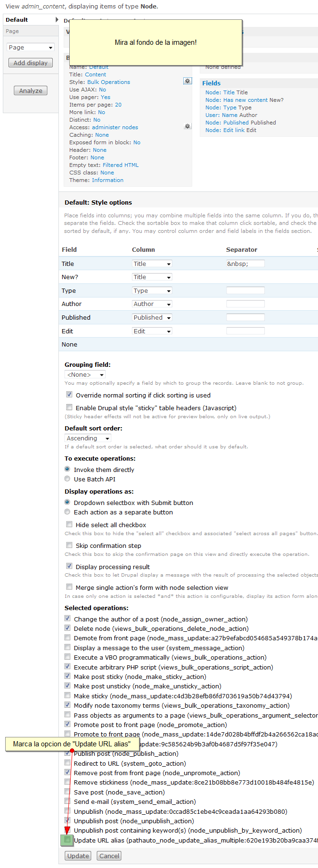Click the Cancel button

109,856
